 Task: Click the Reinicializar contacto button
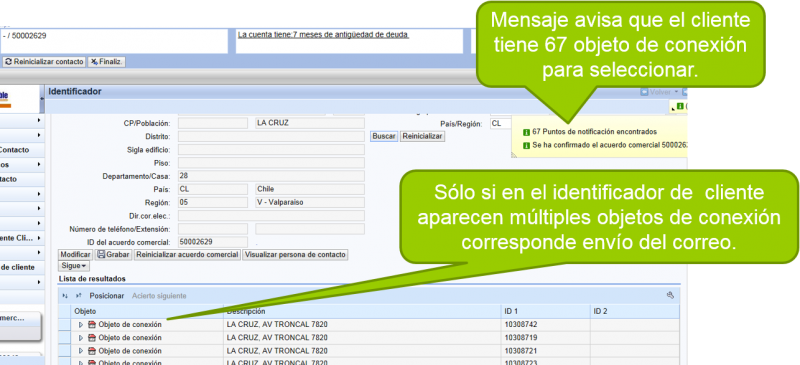(44, 62)
